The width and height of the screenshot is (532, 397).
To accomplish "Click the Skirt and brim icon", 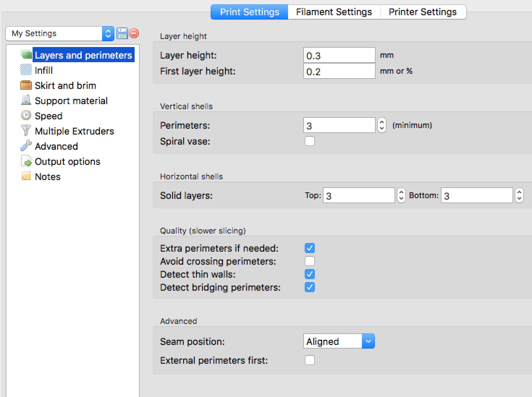I will [x=26, y=85].
